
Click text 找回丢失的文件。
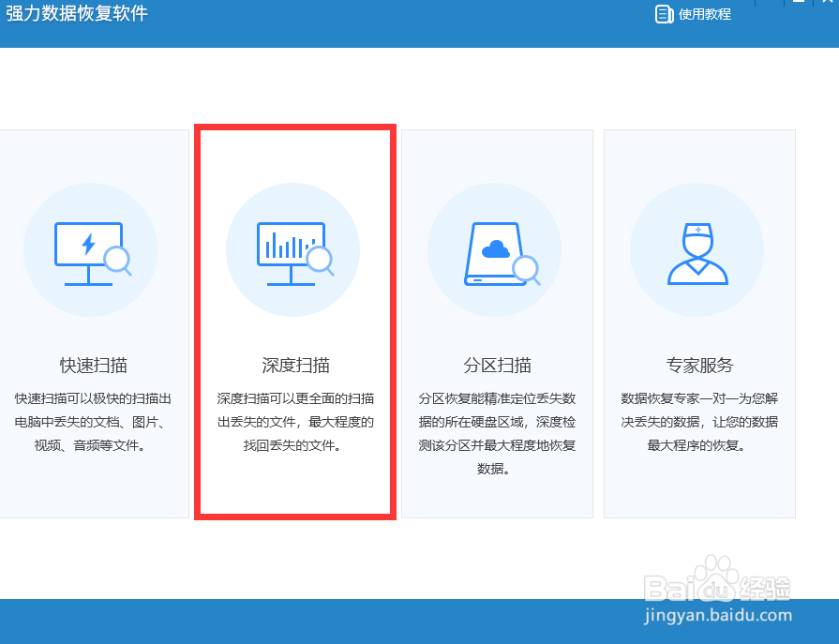pos(293,445)
